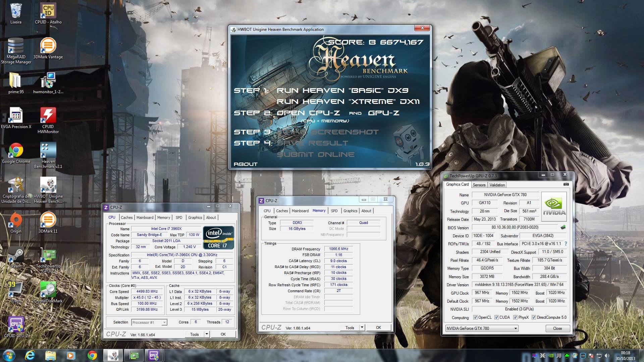644x362 pixels.
Task: Open the hwmonitor_1-2 installer icon
Action: 48,83
